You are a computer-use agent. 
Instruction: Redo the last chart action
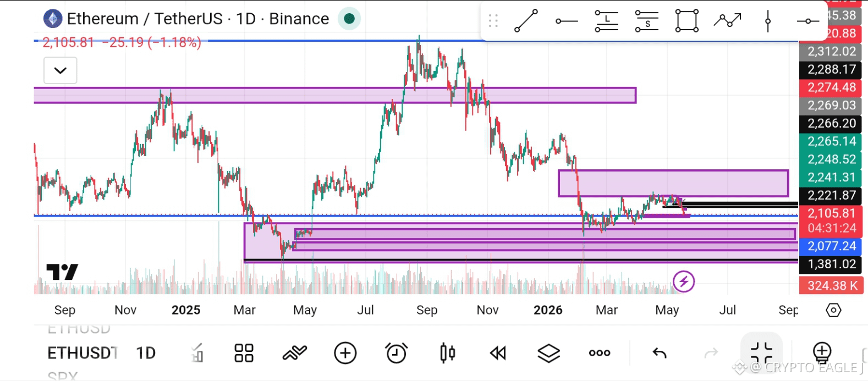pos(711,353)
